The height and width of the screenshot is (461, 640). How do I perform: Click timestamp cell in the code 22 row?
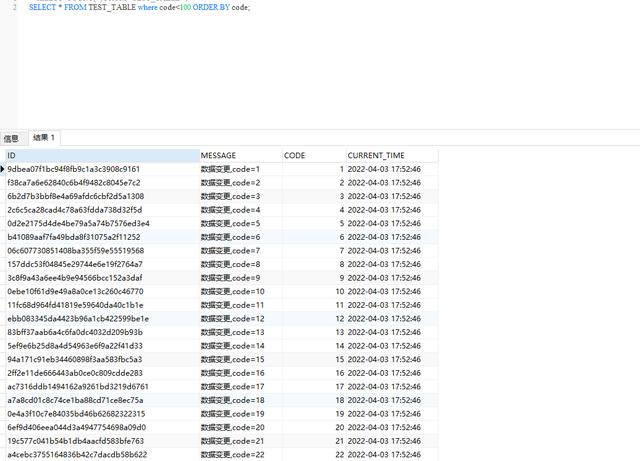point(392,454)
